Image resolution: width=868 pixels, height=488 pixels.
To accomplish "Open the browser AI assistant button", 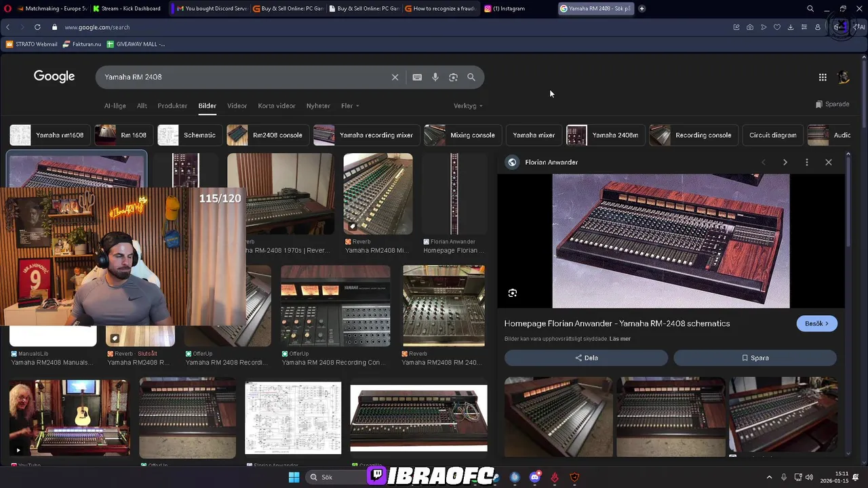I will [x=860, y=27].
